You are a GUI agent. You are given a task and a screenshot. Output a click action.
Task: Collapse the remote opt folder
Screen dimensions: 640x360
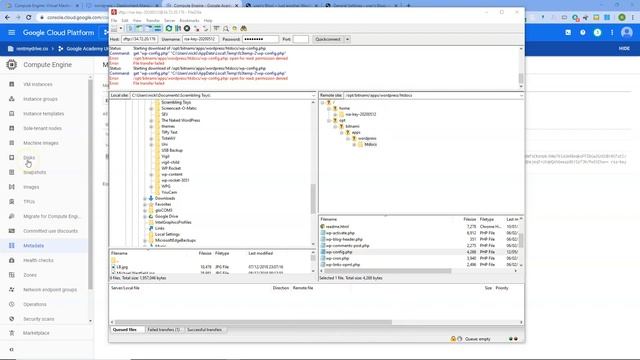click(x=329, y=120)
